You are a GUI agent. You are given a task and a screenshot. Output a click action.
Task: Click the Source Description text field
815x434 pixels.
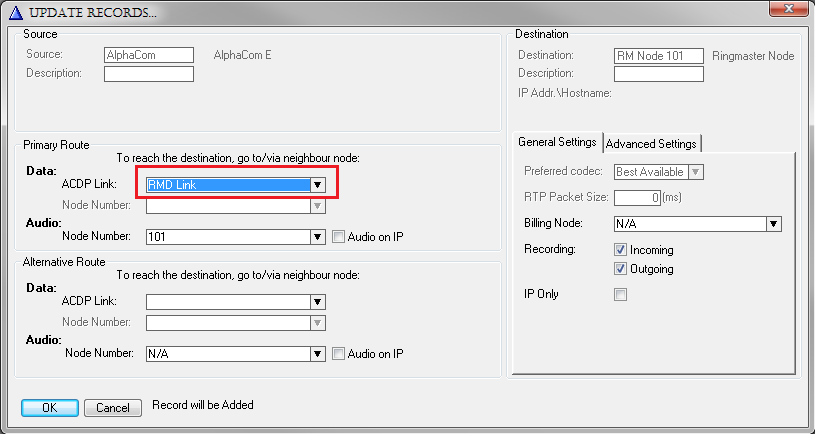(x=149, y=74)
